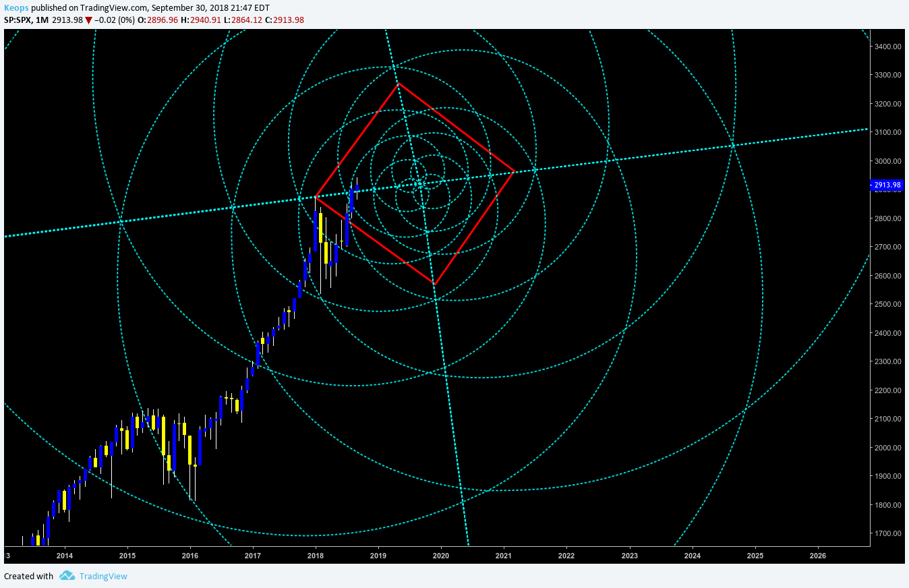The width and height of the screenshot is (909, 588).
Task: Click the 2200.00 price axis label
Action: pyautogui.click(x=888, y=390)
